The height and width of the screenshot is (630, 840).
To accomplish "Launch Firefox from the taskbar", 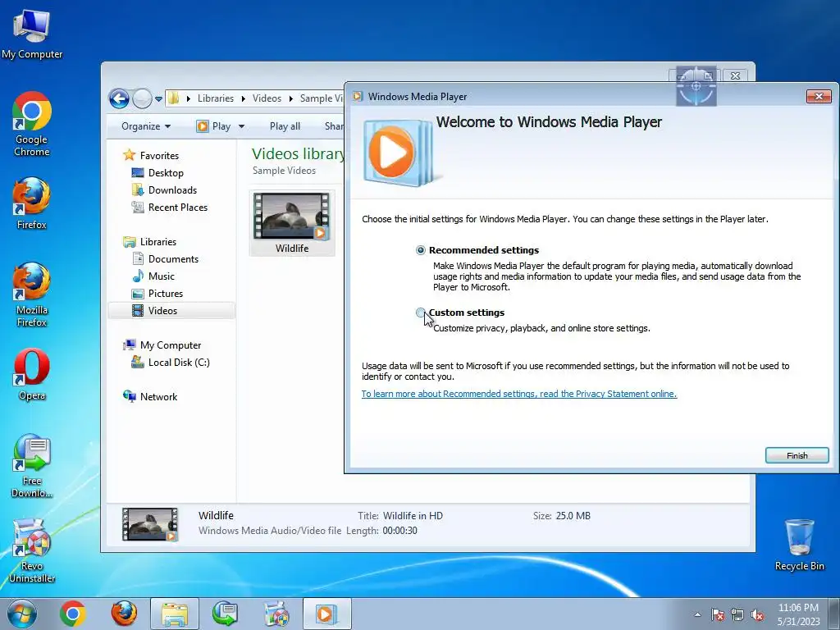I will [x=124, y=614].
